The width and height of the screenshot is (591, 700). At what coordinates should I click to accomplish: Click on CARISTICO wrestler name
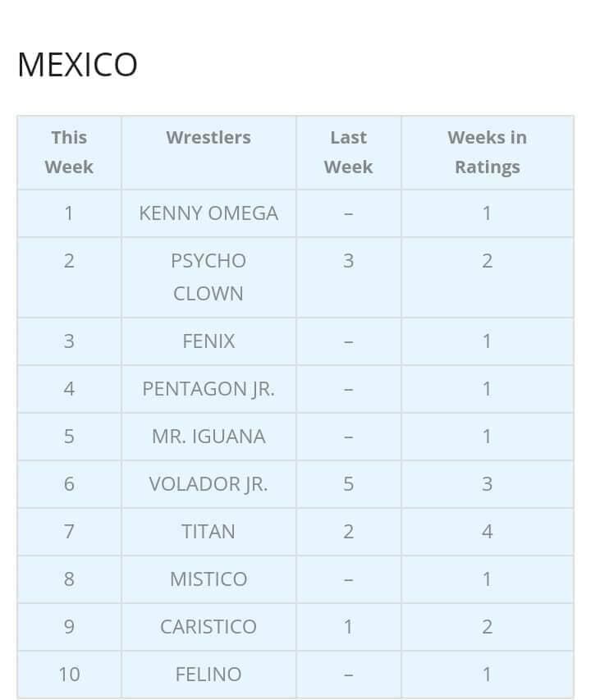[208, 627]
